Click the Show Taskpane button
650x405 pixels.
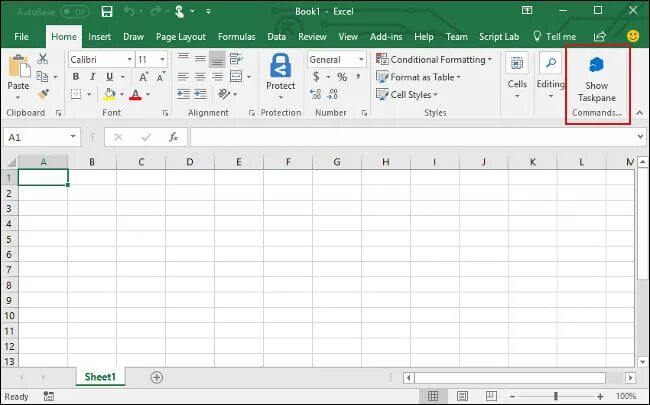pyautogui.click(x=597, y=80)
